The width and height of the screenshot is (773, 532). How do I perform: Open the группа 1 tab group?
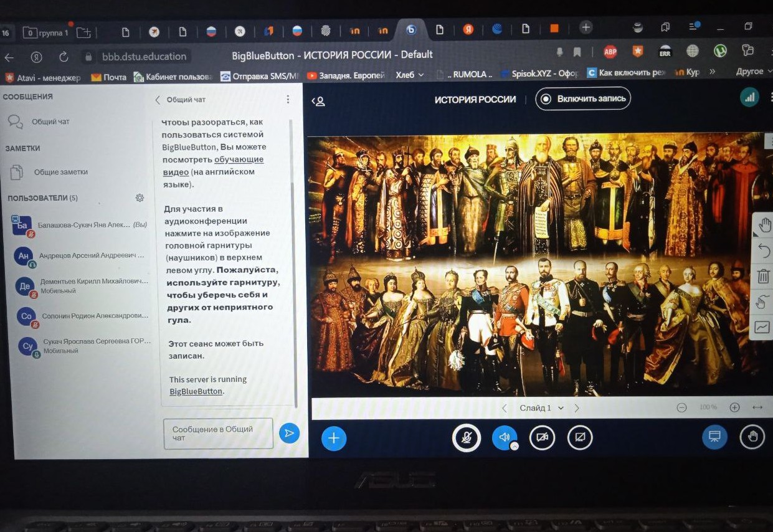[47, 32]
